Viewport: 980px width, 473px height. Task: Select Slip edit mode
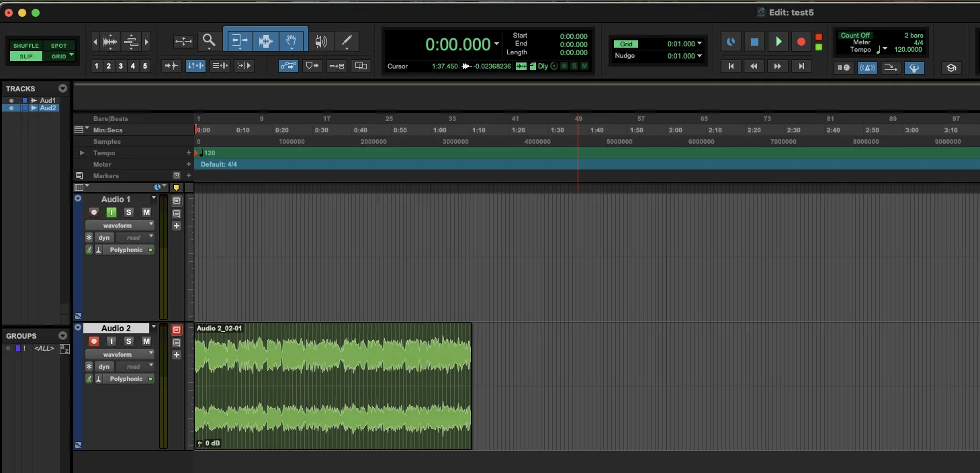click(x=26, y=56)
